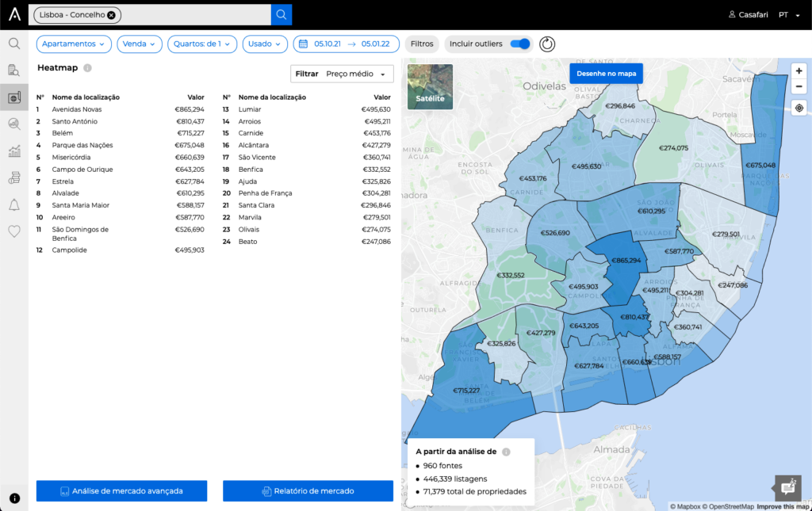The height and width of the screenshot is (511, 812).
Task: Open the bar chart statistics sidebar icon
Action: point(14,151)
